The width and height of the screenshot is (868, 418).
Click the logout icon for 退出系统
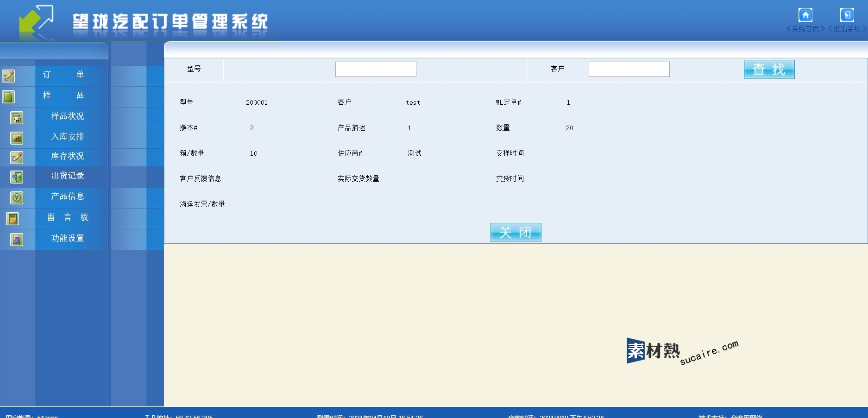point(847,15)
